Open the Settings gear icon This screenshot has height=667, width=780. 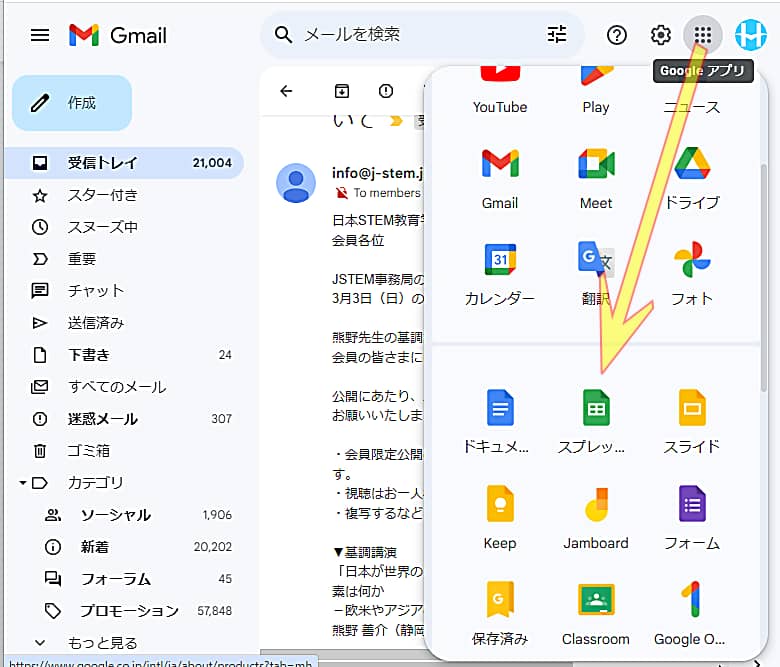661,35
